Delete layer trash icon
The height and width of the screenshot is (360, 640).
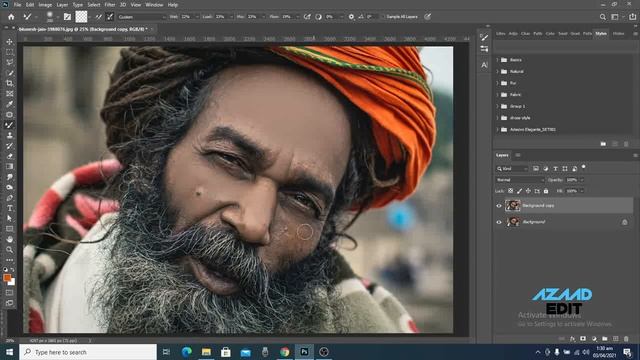click(626, 339)
